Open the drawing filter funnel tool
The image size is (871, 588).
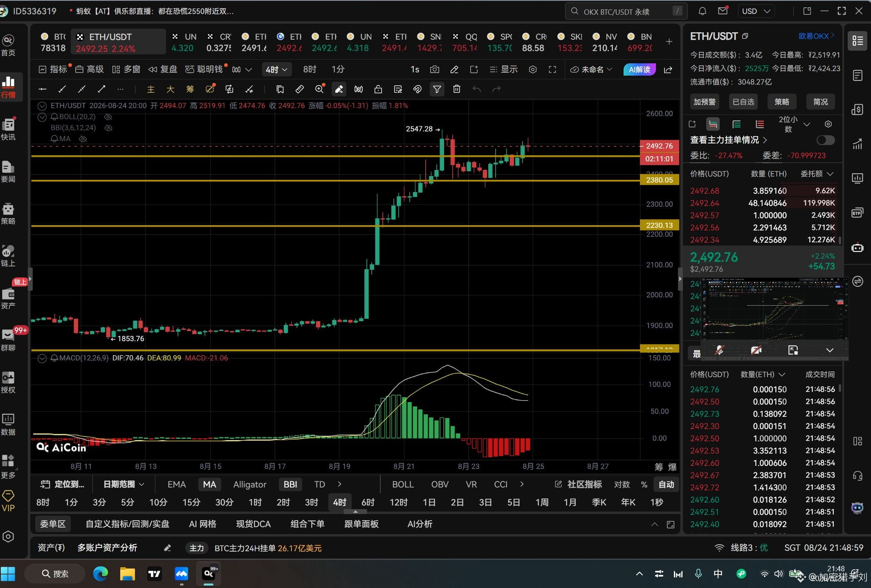(x=437, y=89)
